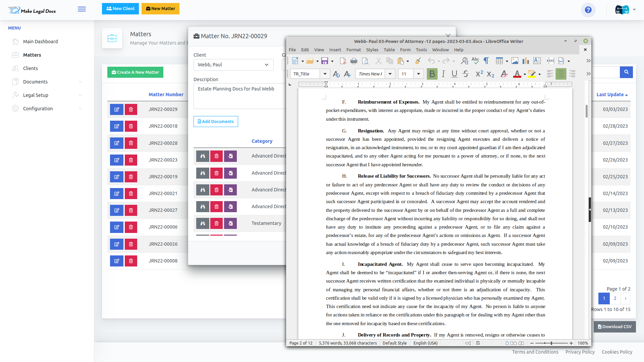Insert a chart using toolbar icon

coord(526,61)
